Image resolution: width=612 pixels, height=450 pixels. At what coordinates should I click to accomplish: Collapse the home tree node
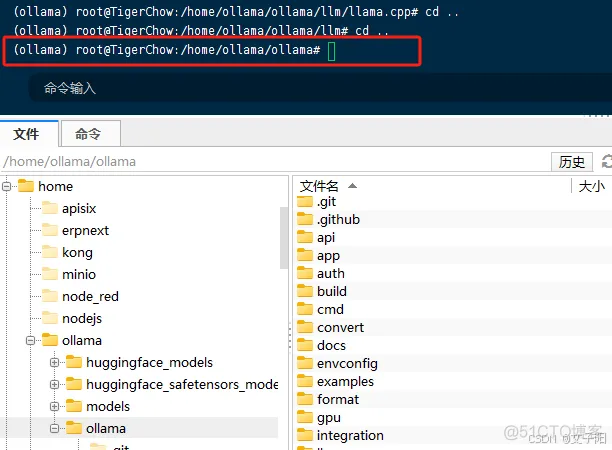tap(6, 187)
